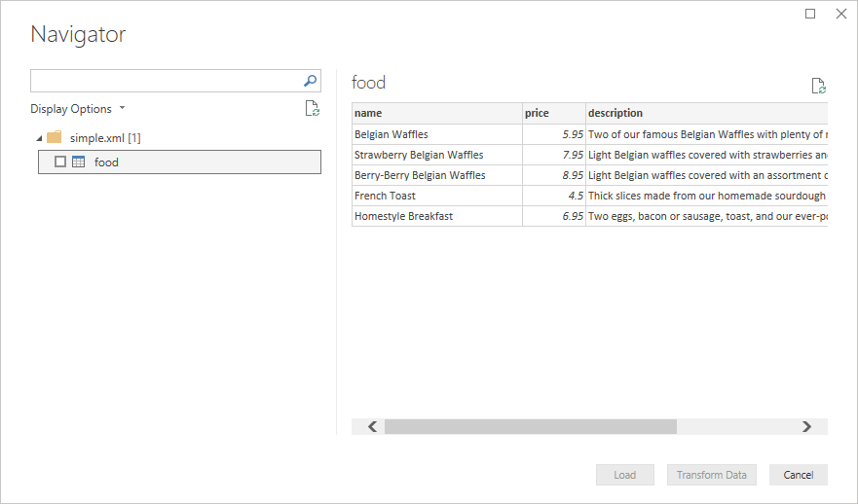The image size is (858, 504).
Task: Click the simple.xml folder icon
Action: click(x=55, y=137)
